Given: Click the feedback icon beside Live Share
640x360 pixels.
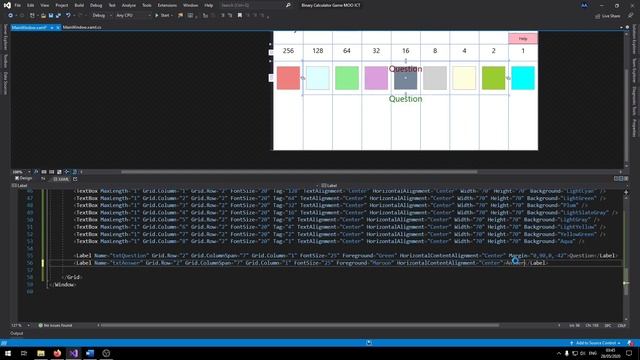Looking at the screenshot, I should 631,16.
